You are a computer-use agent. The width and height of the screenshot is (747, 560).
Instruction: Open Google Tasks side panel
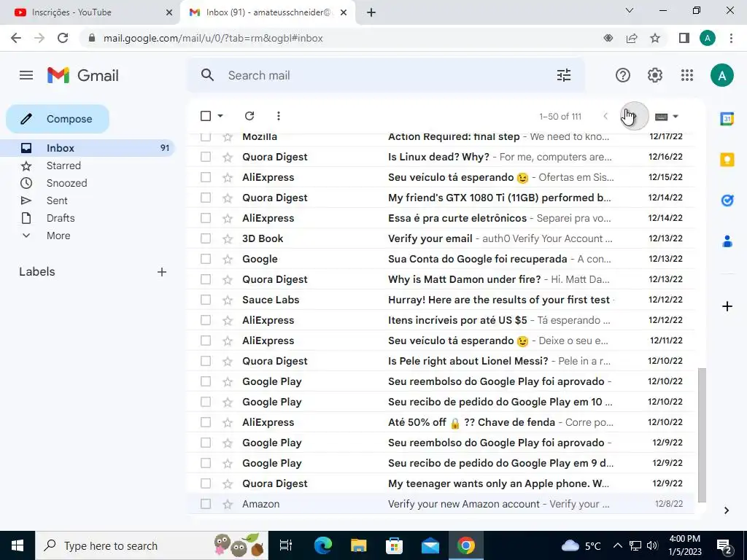[x=727, y=201]
